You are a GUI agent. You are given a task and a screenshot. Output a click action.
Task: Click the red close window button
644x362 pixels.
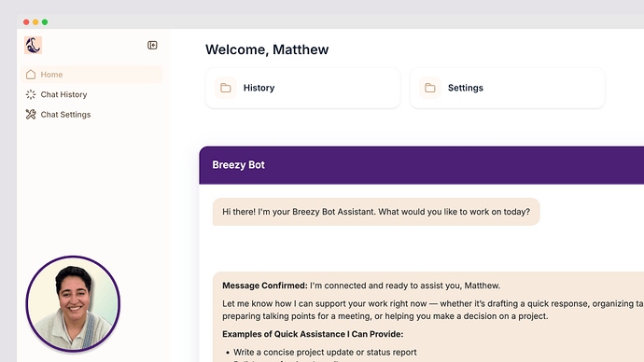pos(26,22)
